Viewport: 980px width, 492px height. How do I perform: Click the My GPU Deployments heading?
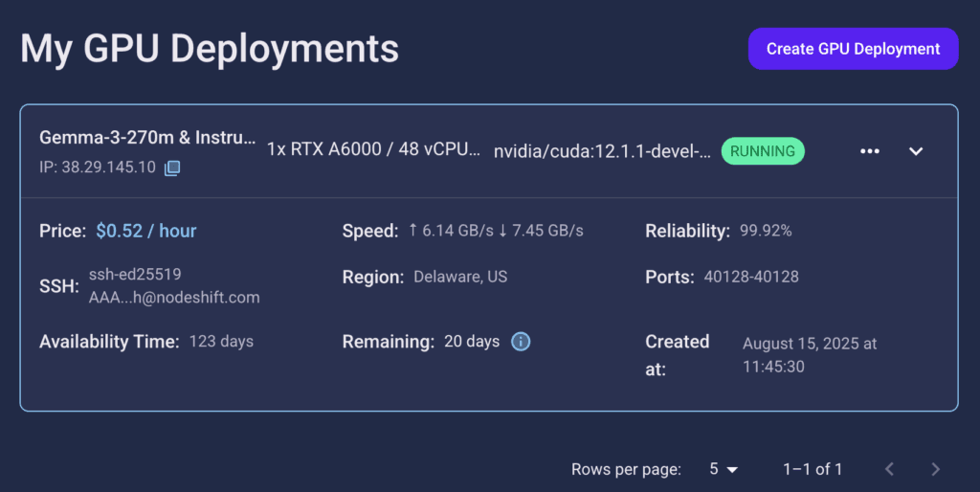click(x=210, y=49)
